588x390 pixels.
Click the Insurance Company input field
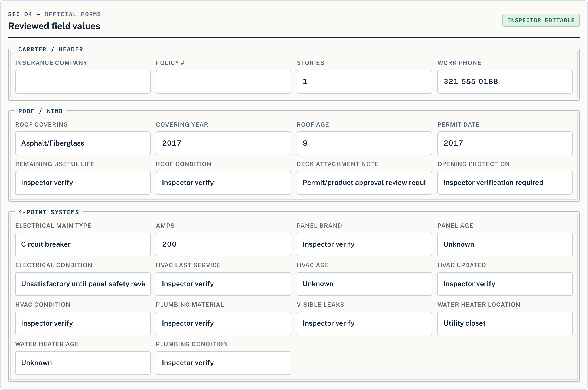pos(83,82)
